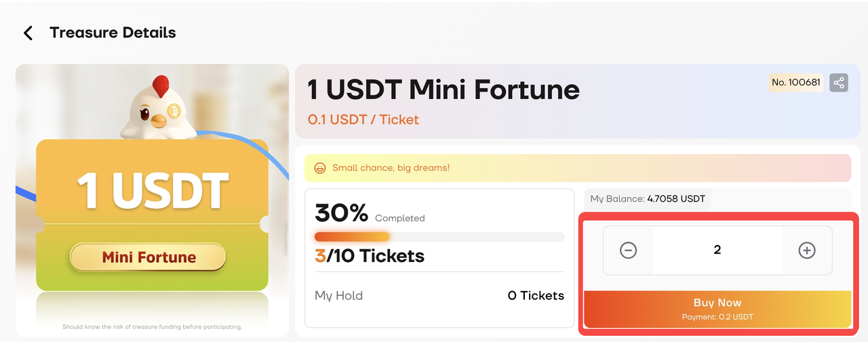The width and height of the screenshot is (868, 342).
Task: Click the share icon beside No. 100681
Action: pyautogui.click(x=839, y=83)
